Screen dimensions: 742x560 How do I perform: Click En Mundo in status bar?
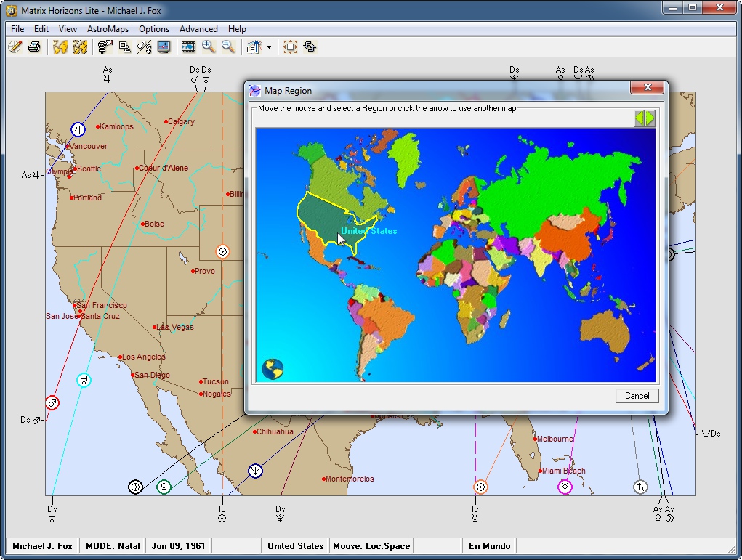pyautogui.click(x=489, y=545)
